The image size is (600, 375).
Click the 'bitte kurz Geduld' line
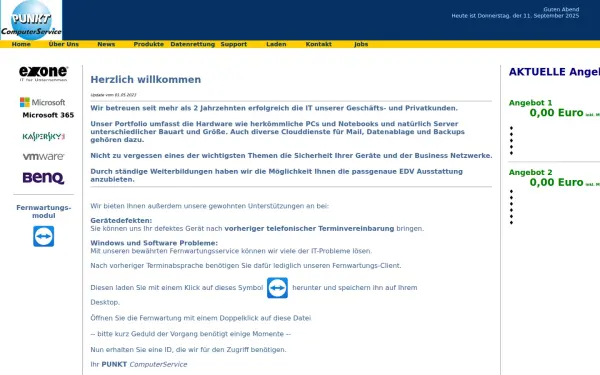coord(191,334)
